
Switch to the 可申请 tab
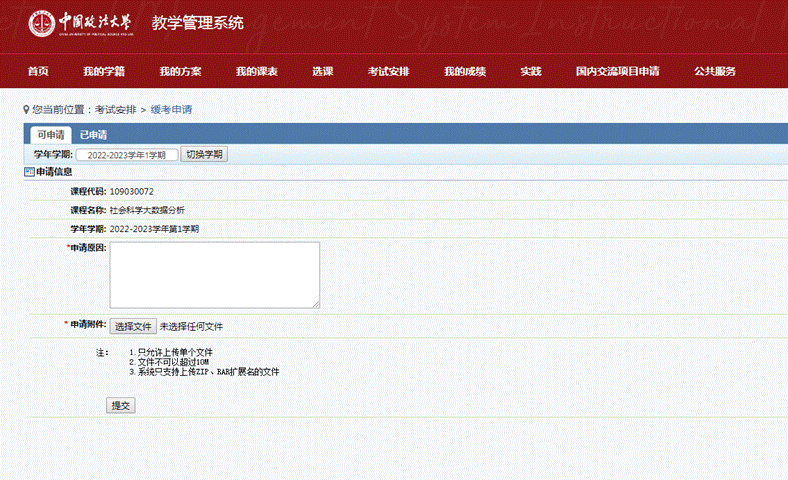pyautogui.click(x=50, y=135)
